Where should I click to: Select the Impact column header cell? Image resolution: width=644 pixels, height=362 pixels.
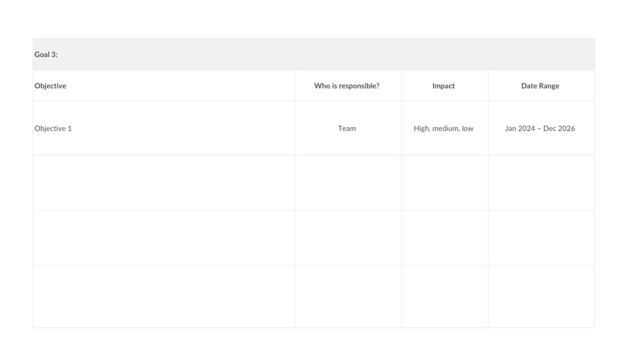pos(445,86)
